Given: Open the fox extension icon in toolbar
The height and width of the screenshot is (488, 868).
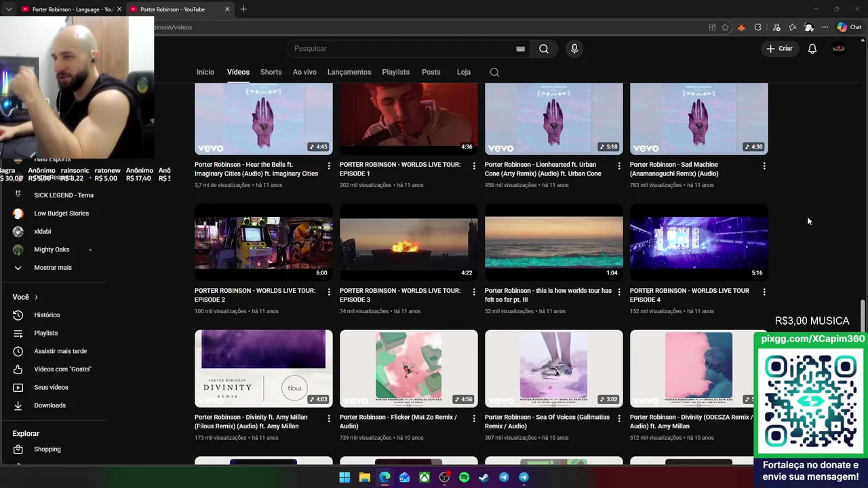Looking at the screenshot, I should point(741,27).
